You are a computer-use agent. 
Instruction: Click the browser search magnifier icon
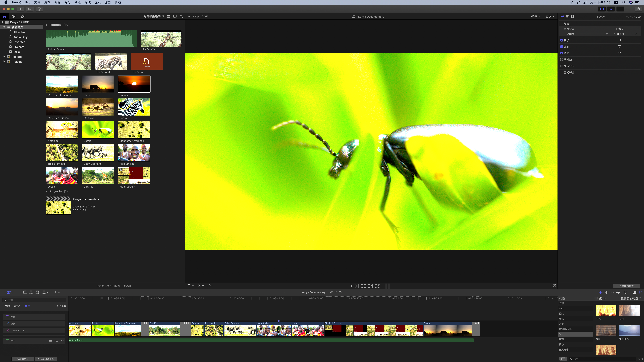[181, 16]
